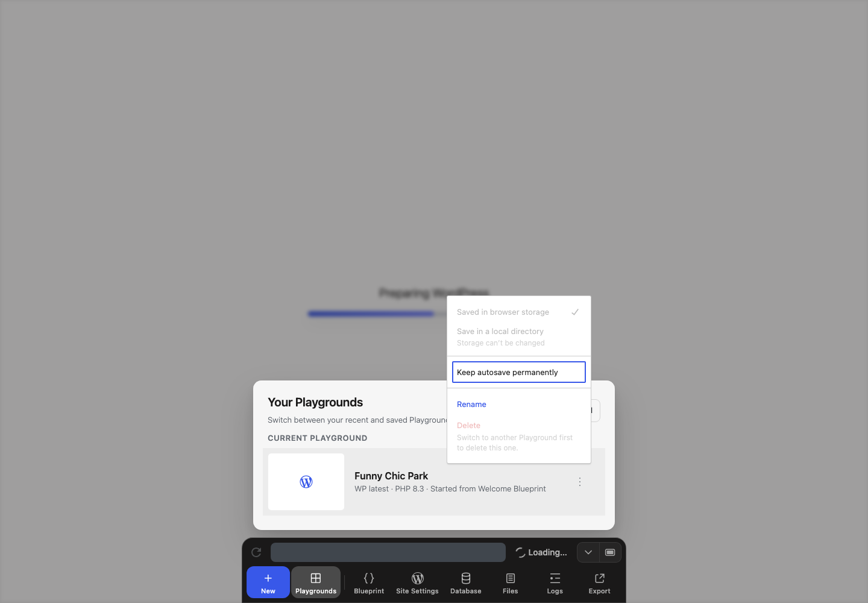This screenshot has height=603, width=868.
Task: Open Site Settings with WordPress logo
Action: (x=417, y=582)
